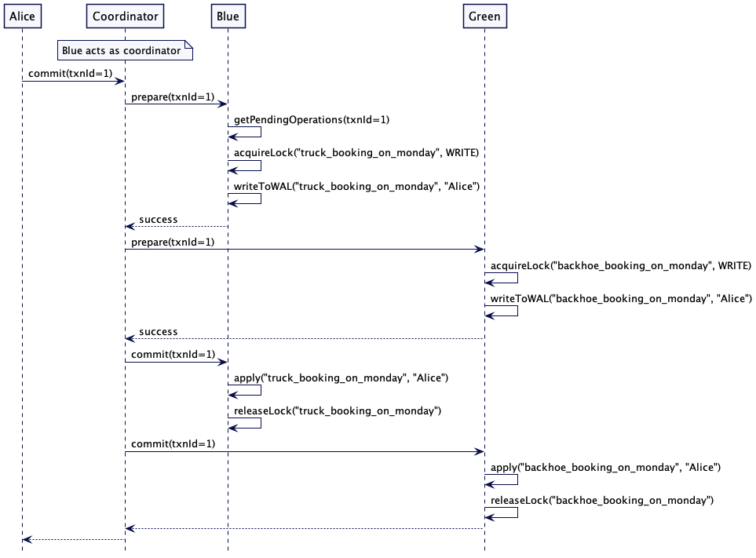
Task: Click the success reply label from Green
Action: (158, 332)
